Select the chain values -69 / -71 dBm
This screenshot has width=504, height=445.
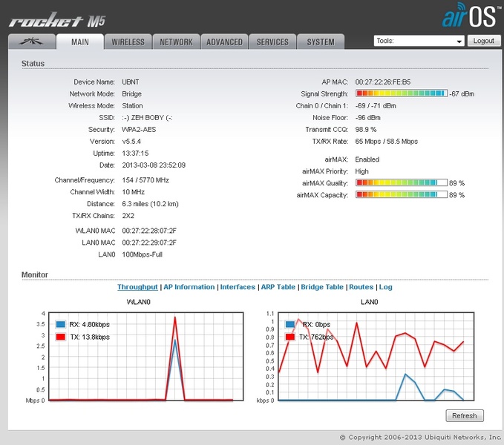[x=376, y=105]
